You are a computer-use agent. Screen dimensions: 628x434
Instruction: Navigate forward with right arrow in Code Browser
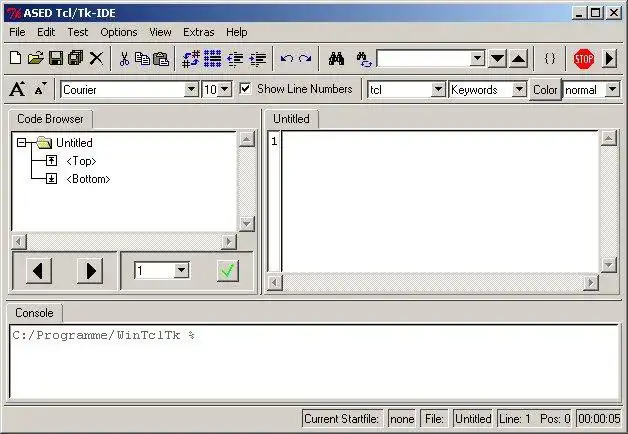(90, 271)
